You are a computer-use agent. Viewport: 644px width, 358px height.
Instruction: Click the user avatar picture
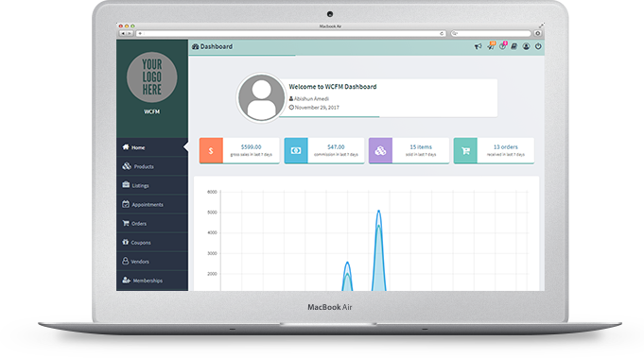click(x=261, y=97)
